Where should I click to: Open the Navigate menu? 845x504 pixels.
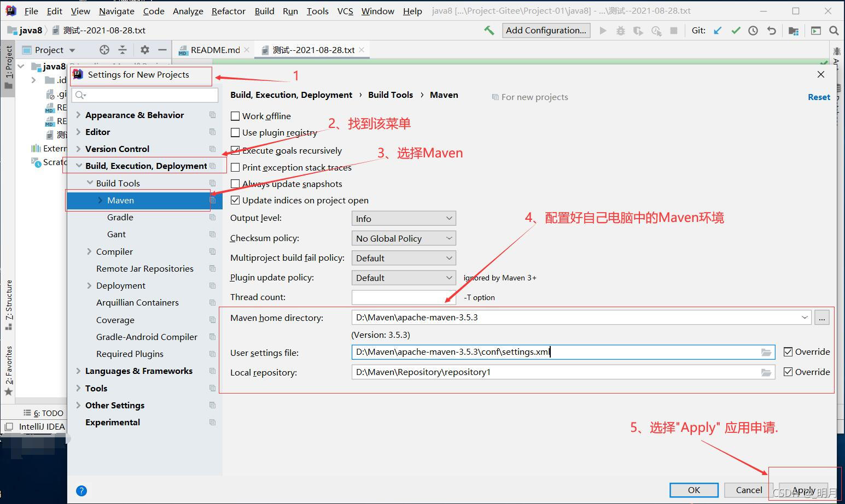pyautogui.click(x=116, y=11)
